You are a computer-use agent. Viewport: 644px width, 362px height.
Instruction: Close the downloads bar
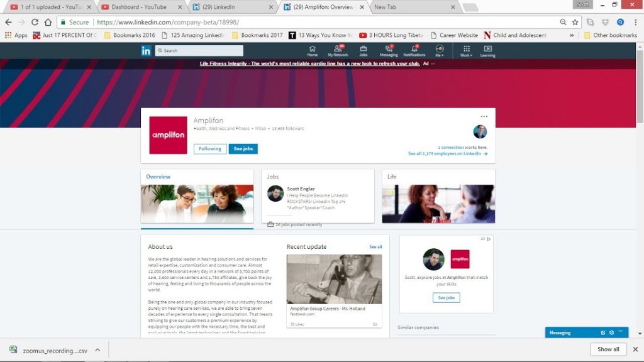pyautogui.click(x=635, y=349)
